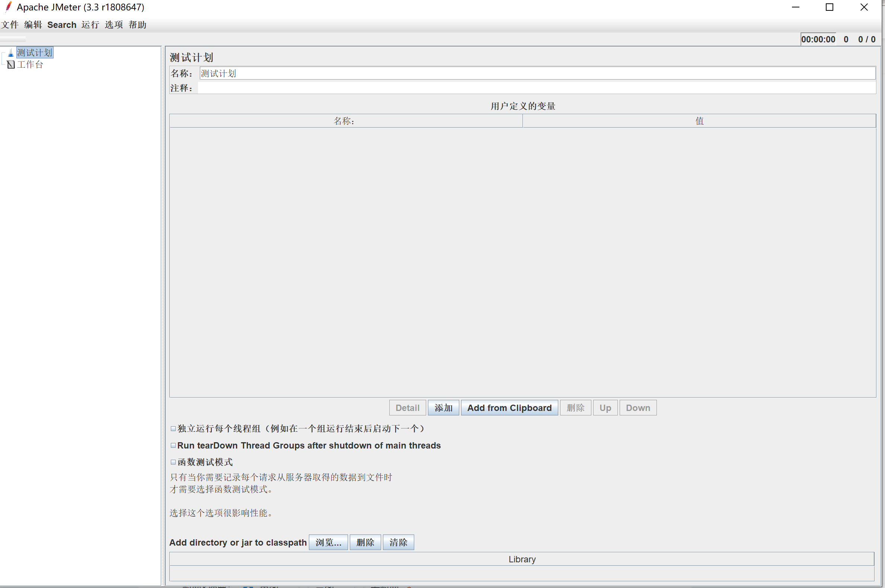Click the active threads counter 0/0
Screen dimensions: 885x588
pos(867,39)
